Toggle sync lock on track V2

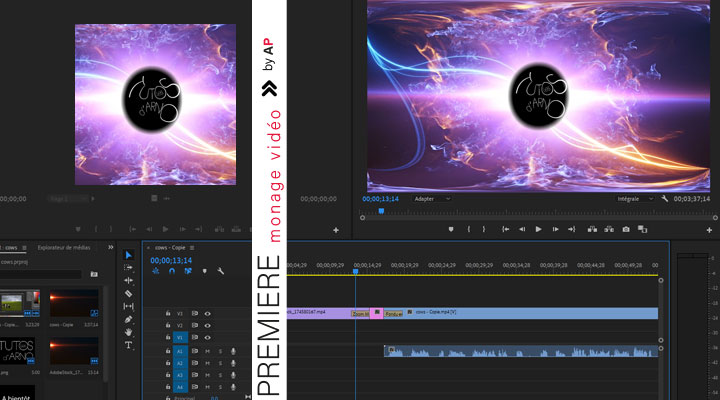(x=195, y=326)
